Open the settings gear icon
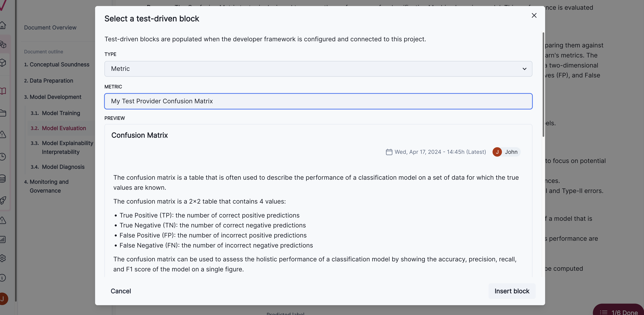Image resolution: width=644 pixels, height=315 pixels. pyautogui.click(x=3, y=258)
